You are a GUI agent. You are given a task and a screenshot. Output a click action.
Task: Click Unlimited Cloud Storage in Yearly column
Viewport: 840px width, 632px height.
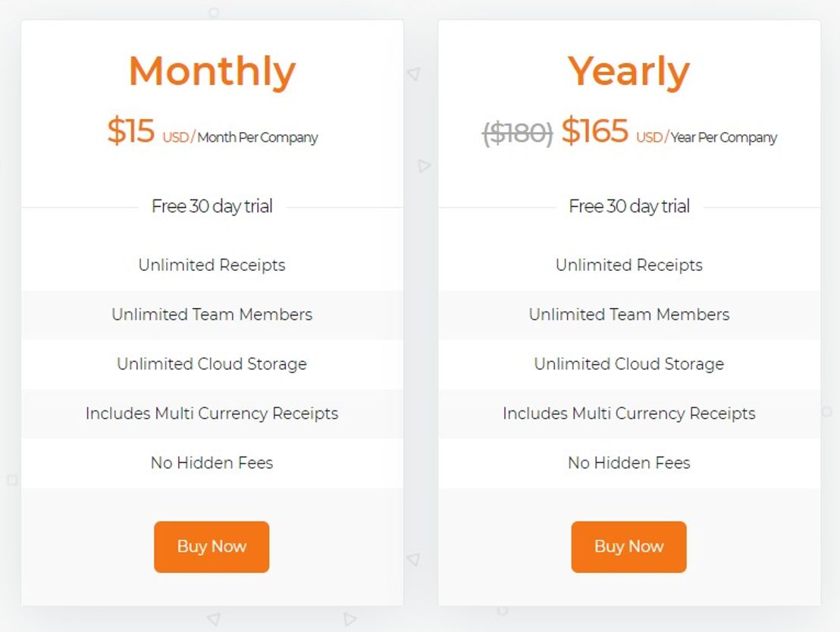[x=628, y=364]
